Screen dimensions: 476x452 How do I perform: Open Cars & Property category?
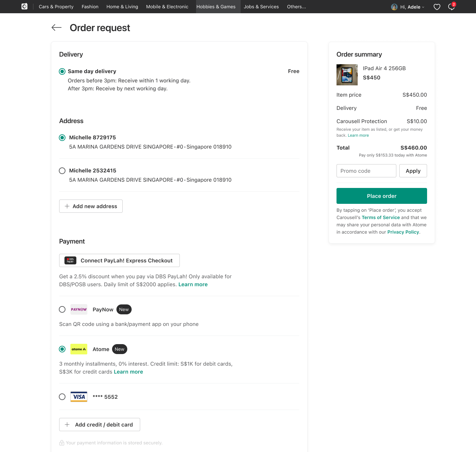[56, 7]
